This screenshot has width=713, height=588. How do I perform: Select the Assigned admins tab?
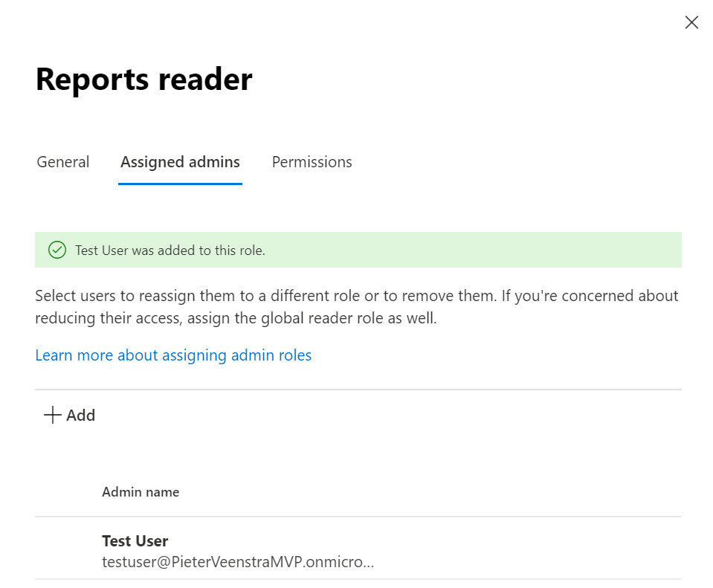tap(180, 162)
